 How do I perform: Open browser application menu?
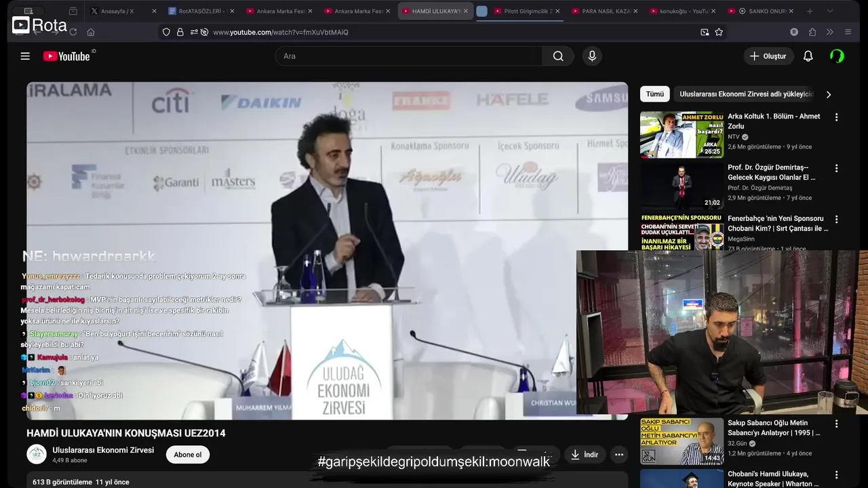(848, 32)
